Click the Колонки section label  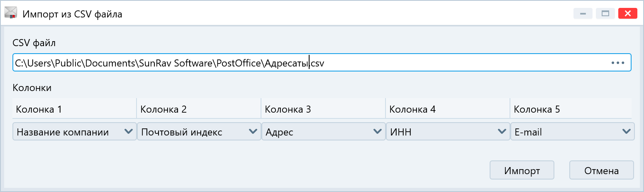pos(32,88)
